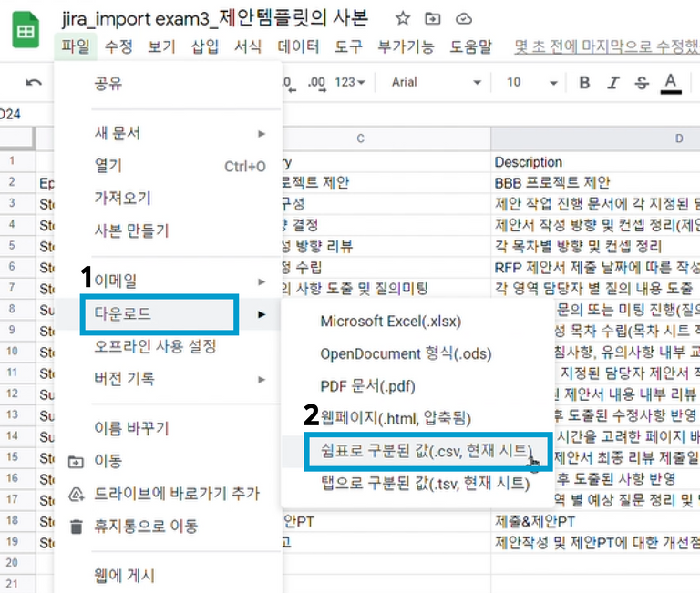
Task: Open the 도구 menu
Action: pyautogui.click(x=349, y=46)
